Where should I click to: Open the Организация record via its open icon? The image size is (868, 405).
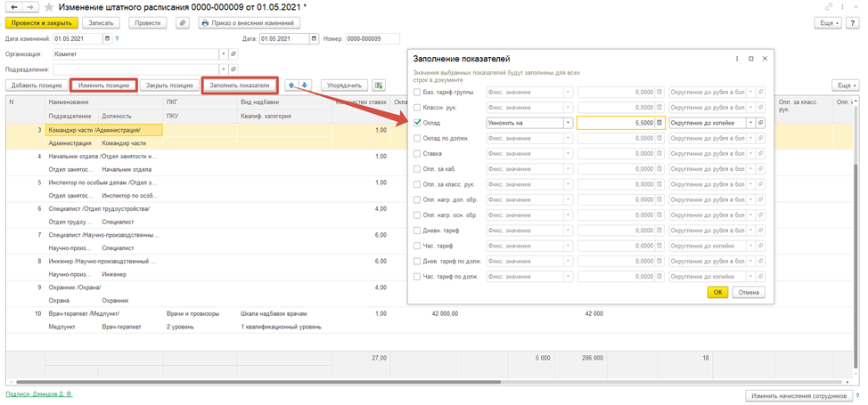click(233, 54)
